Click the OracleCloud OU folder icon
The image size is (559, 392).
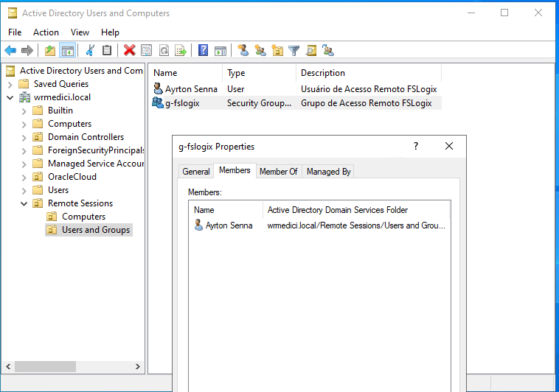[x=38, y=177]
